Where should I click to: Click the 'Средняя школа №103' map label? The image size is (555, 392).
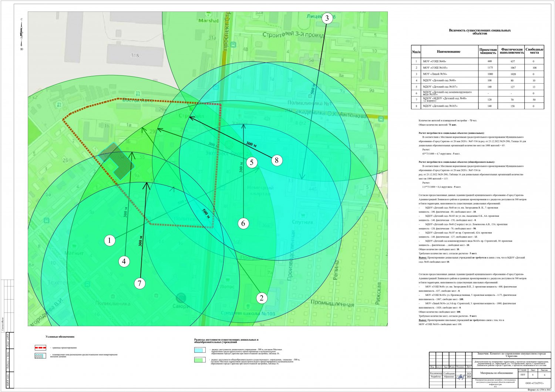coord(248,314)
